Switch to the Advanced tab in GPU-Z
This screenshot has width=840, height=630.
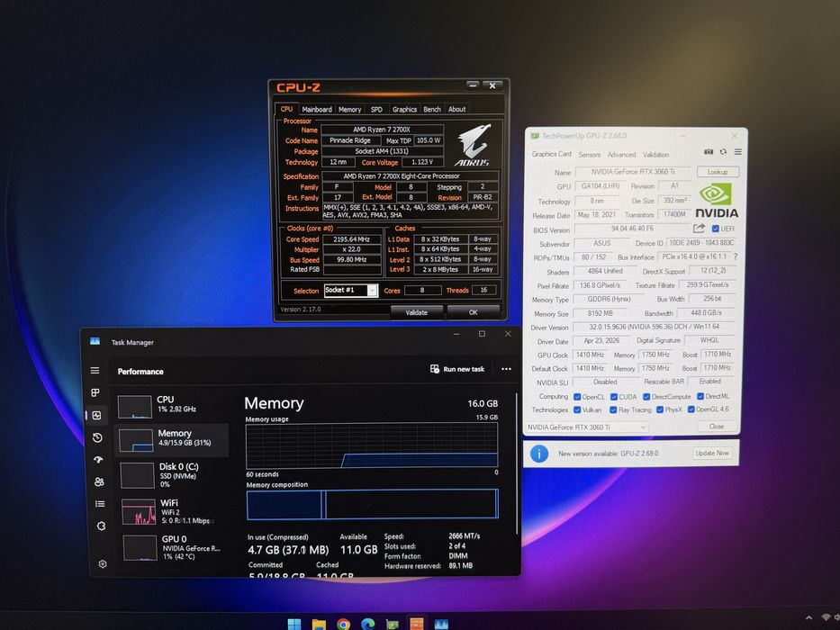[621, 155]
